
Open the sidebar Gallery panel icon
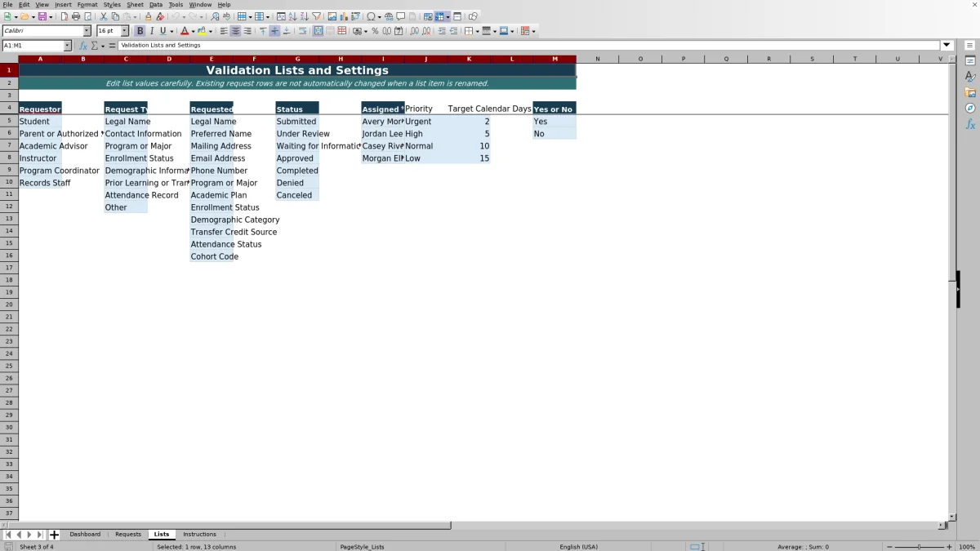click(x=970, y=92)
